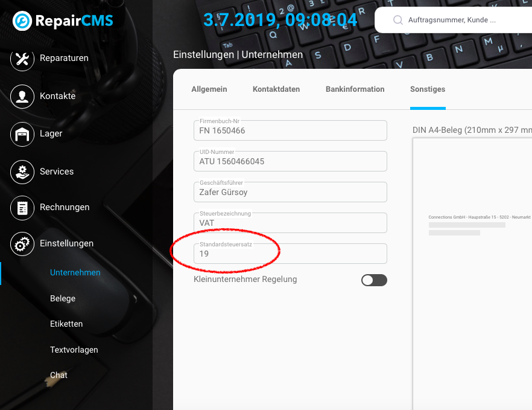Open the Chat settings entry
This screenshot has height=410, width=532.
coord(59,375)
